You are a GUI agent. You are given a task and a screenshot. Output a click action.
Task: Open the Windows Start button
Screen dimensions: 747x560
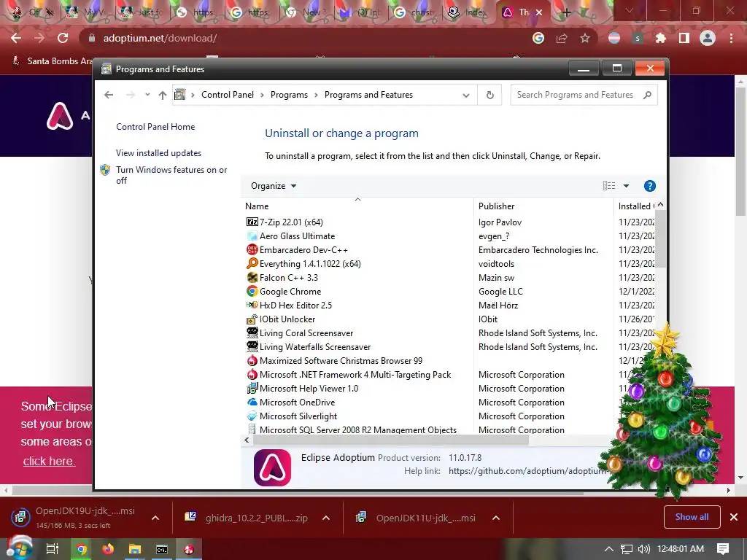pos(18,548)
